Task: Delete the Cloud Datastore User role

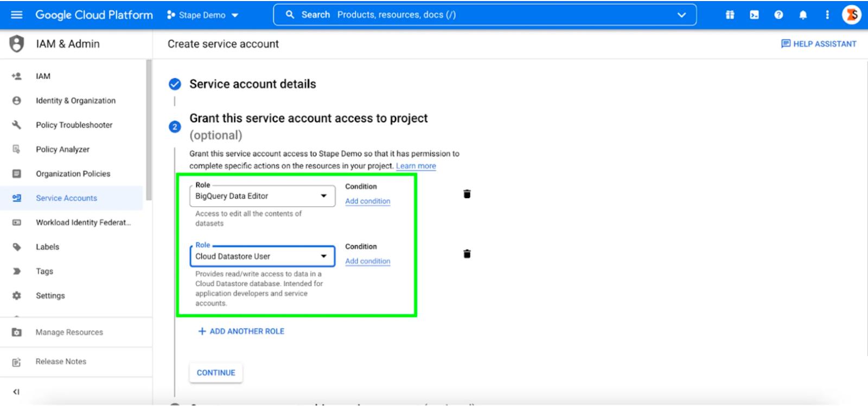Action: coord(467,253)
